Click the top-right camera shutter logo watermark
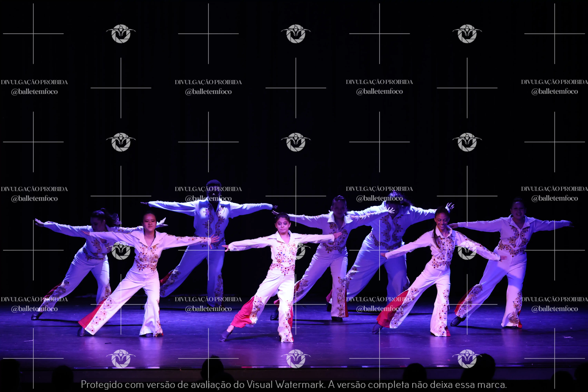 [467, 34]
